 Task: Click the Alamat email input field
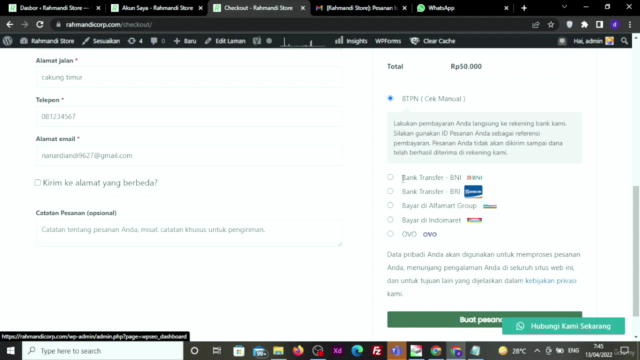click(x=189, y=156)
